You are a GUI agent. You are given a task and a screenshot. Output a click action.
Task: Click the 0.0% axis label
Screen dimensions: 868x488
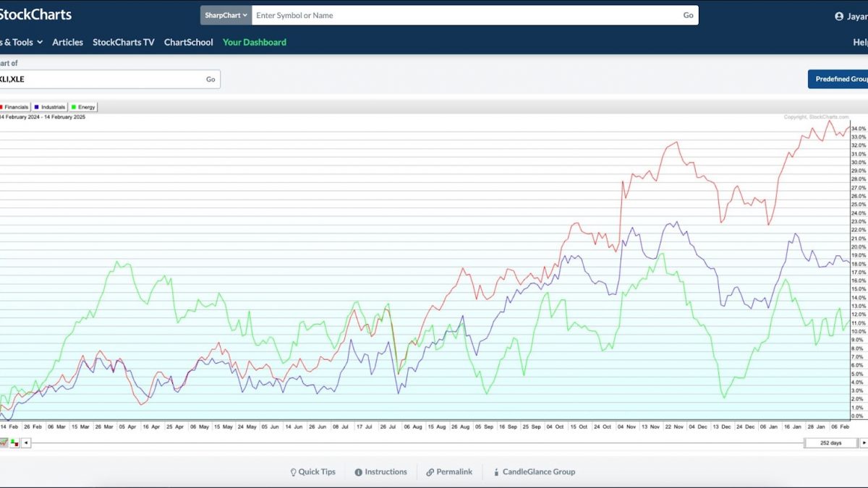(859, 416)
